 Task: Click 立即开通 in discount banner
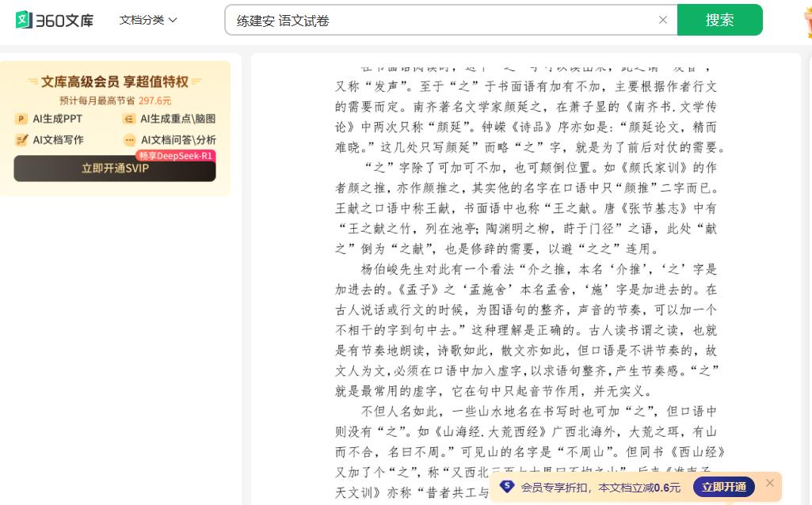[724, 487]
